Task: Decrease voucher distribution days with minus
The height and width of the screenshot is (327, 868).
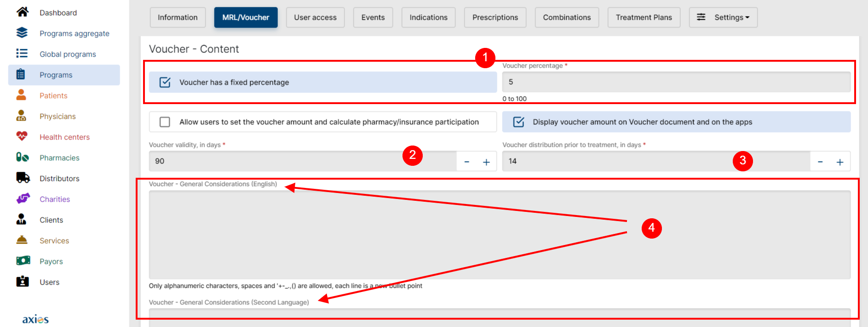Action: pos(820,162)
